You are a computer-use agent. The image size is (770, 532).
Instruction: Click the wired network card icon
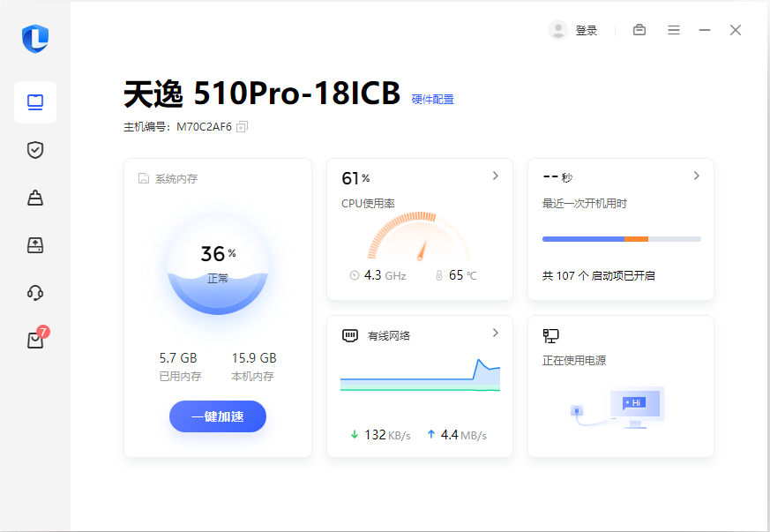coord(349,334)
